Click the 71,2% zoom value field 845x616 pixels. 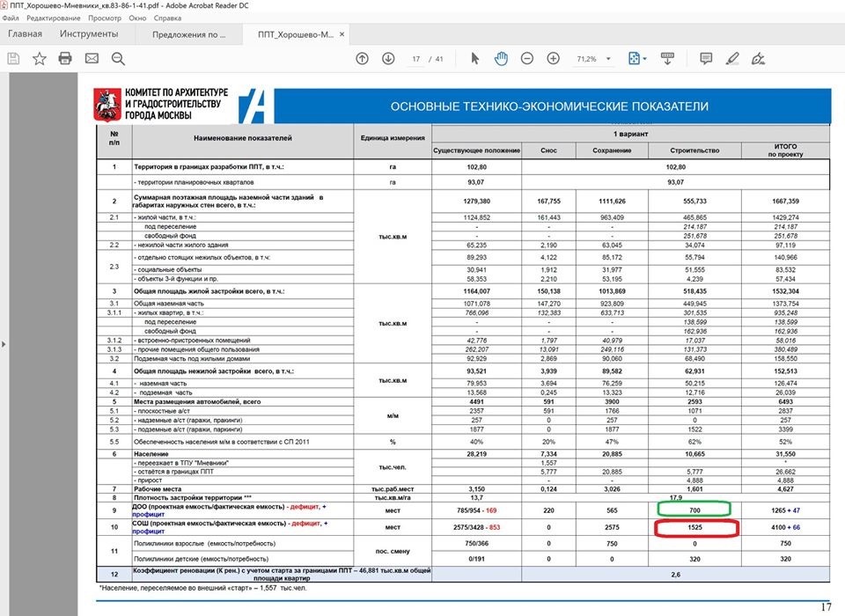click(x=587, y=59)
